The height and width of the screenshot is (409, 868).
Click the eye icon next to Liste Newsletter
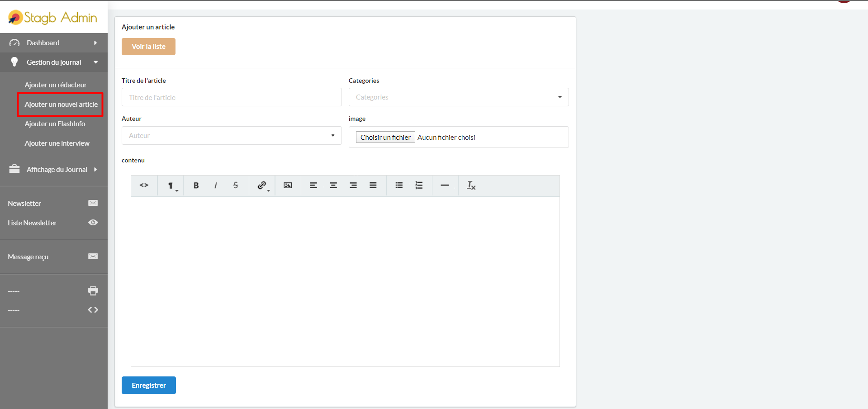click(x=93, y=223)
